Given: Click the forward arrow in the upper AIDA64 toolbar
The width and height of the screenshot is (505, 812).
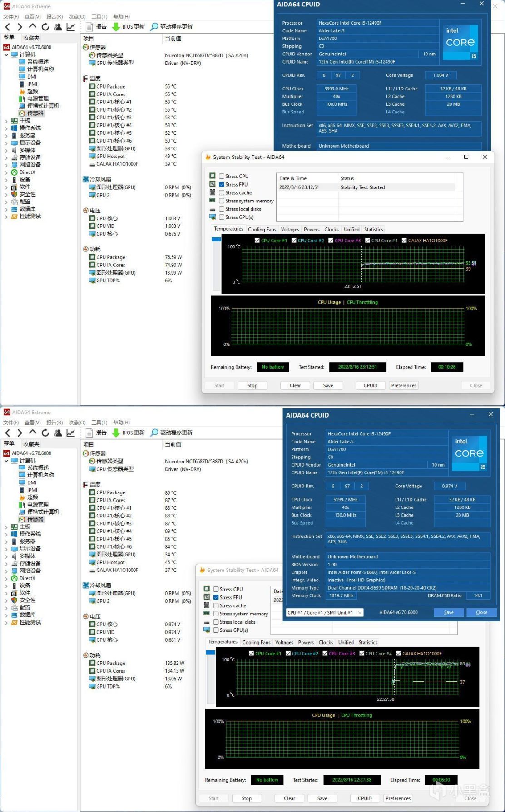Looking at the screenshot, I should point(20,27).
